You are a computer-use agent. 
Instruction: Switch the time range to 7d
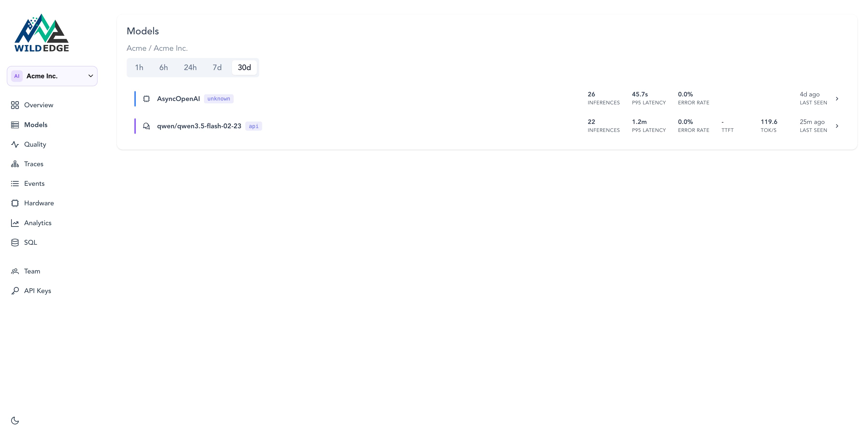click(217, 67)
